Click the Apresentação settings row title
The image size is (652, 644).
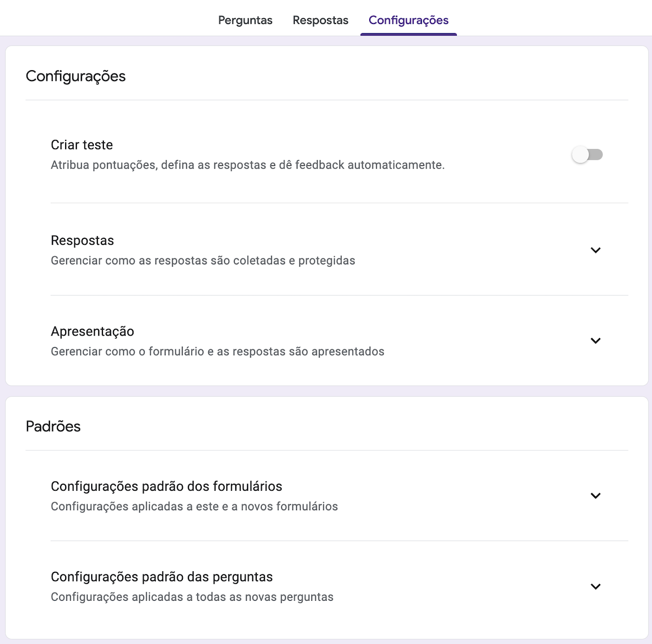[x=92, y=331]
